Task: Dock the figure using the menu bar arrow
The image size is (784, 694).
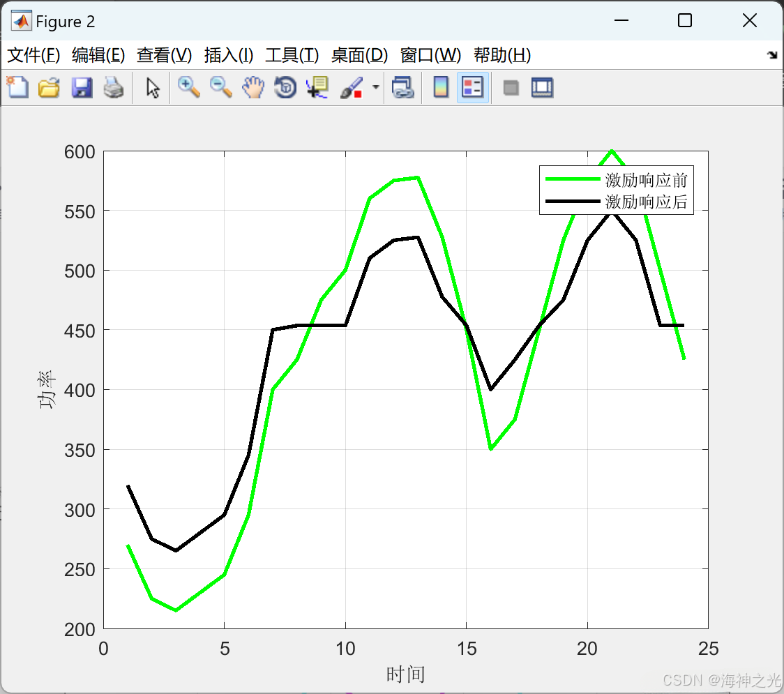Action: (772, 55)
